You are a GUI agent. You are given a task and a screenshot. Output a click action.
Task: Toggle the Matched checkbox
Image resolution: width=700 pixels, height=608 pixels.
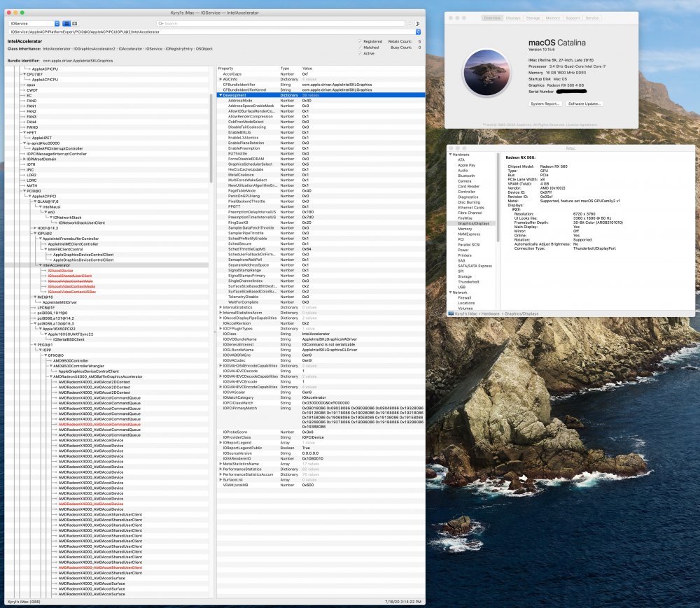[360, 48]
